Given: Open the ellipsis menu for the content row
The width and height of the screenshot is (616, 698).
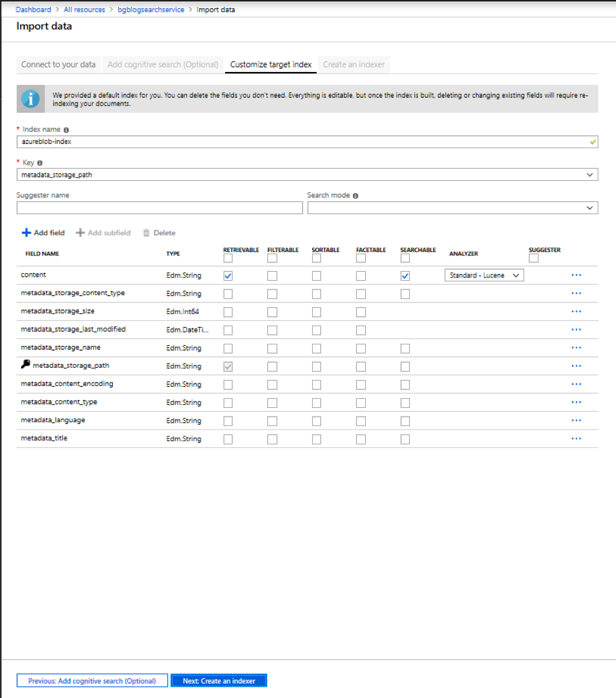Looking at the screenshot, I should coord(576,275).
